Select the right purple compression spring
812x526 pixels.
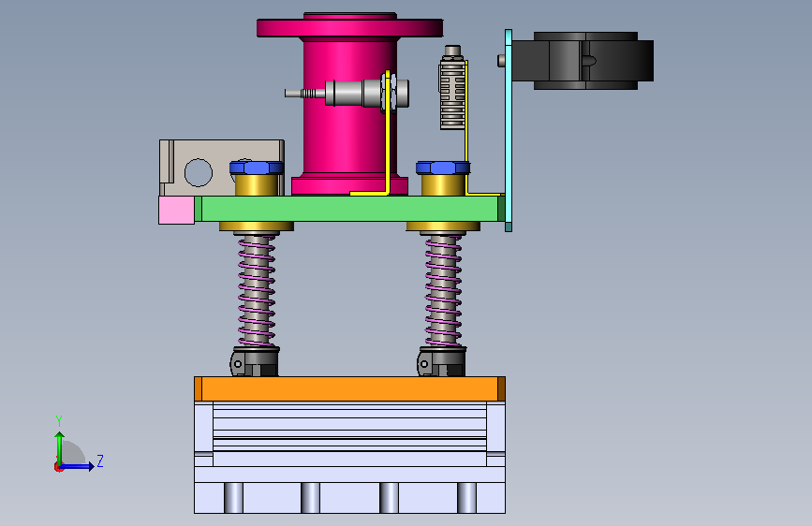pyautogui.click(x=443, y=290)
